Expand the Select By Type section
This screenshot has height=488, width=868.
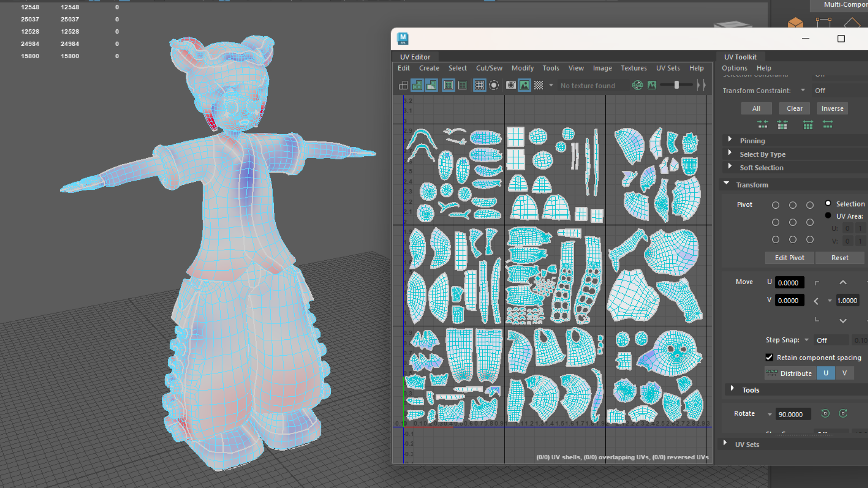[730, 153]
